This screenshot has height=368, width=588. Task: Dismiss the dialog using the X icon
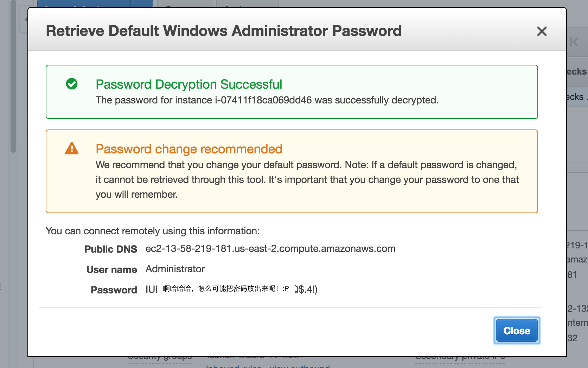542,31
